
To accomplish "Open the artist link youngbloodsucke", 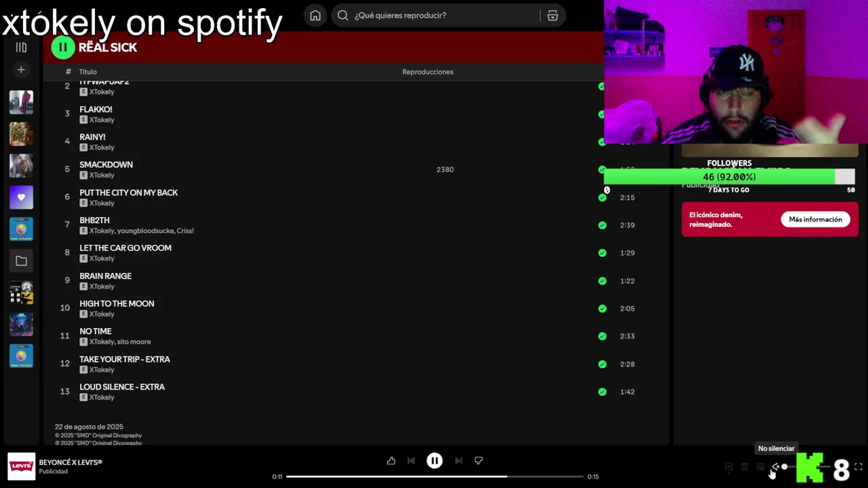I will pyautogui.click(x=145, y=231).
